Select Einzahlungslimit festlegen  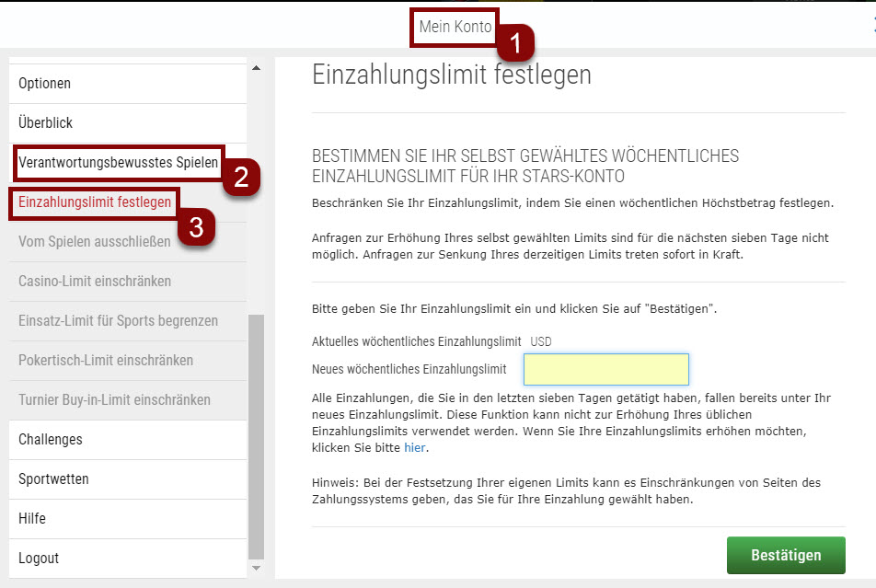pyautogui.click(x=93, y=202)
